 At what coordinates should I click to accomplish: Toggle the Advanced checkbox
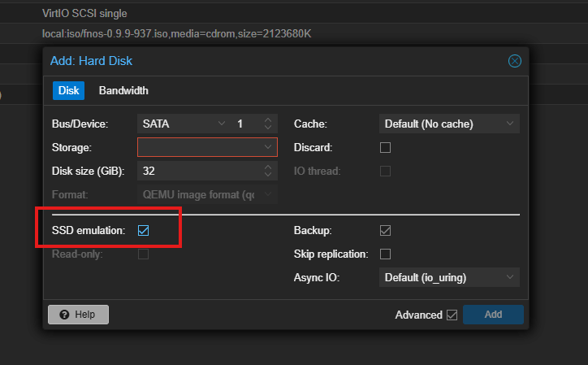pos(452,315)
